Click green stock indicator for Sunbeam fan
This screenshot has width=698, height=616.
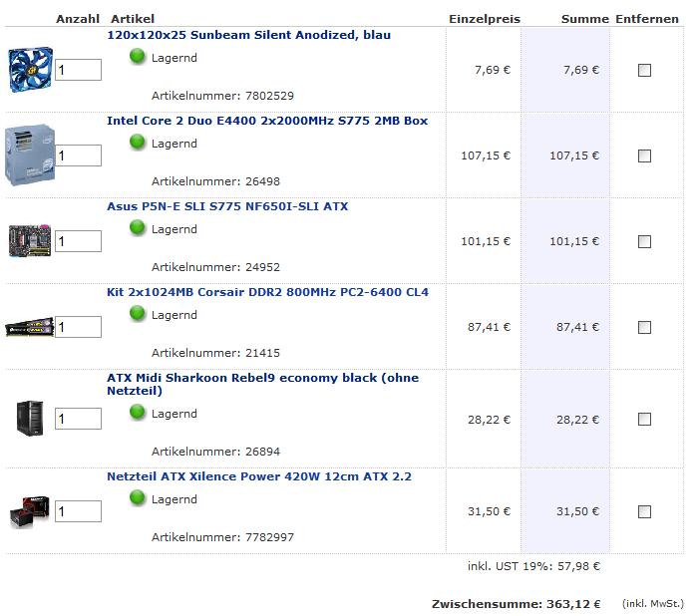pos(138,57)
